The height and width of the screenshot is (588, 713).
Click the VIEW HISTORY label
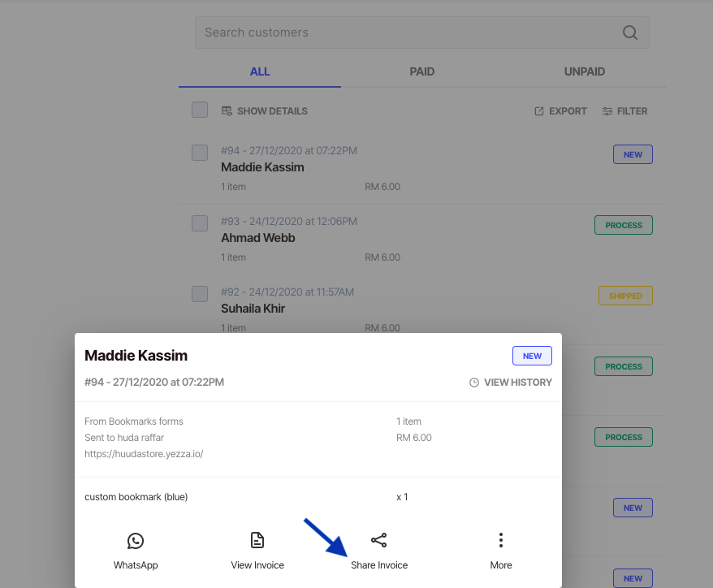point(518,383)
